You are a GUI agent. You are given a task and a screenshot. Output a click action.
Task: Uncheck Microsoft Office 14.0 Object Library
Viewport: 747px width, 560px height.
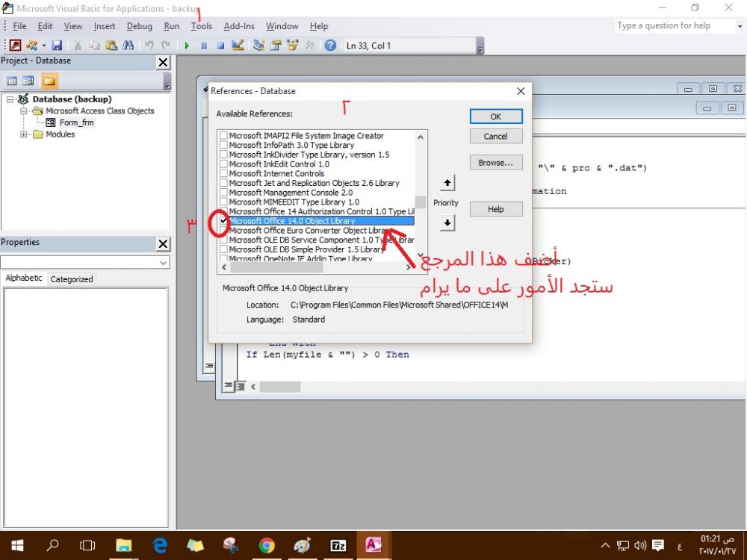tap(223, 221)
